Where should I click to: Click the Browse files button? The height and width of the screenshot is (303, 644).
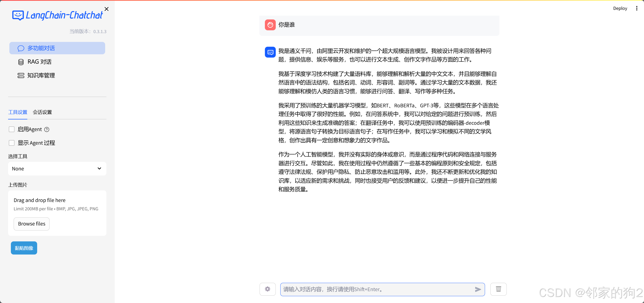tap(32, 224)
